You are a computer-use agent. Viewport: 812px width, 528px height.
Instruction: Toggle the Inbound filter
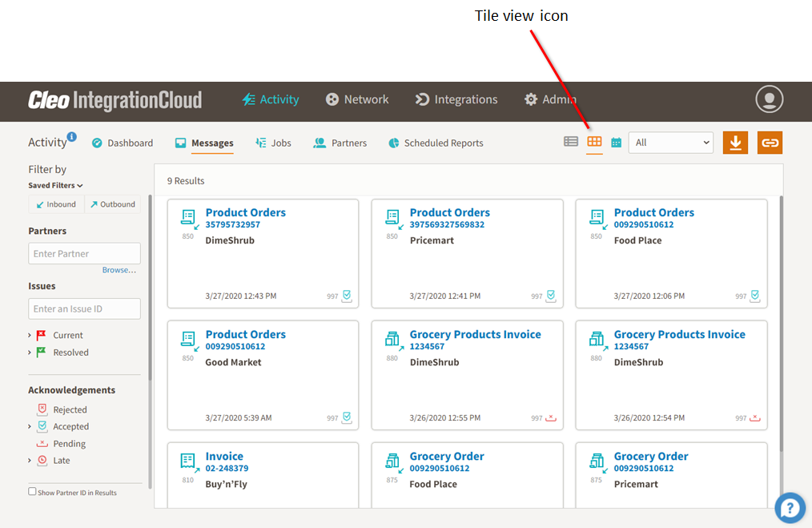[54, 204]
